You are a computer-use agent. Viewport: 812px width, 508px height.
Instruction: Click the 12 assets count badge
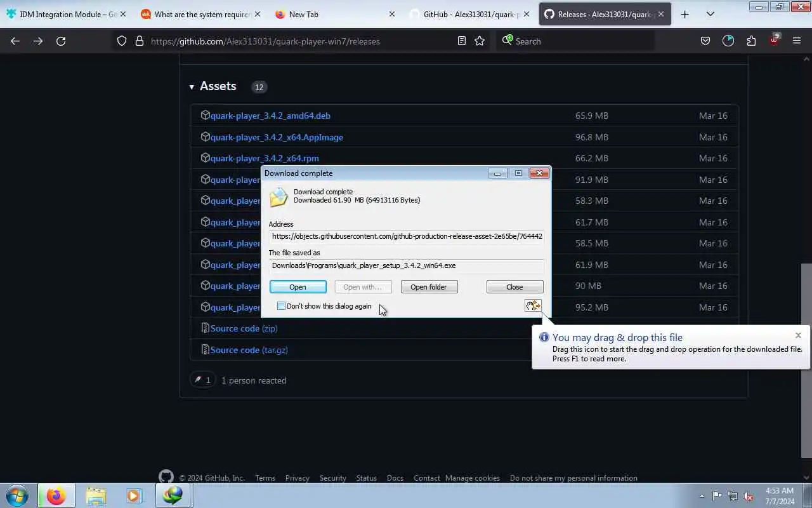click(259, 87)
